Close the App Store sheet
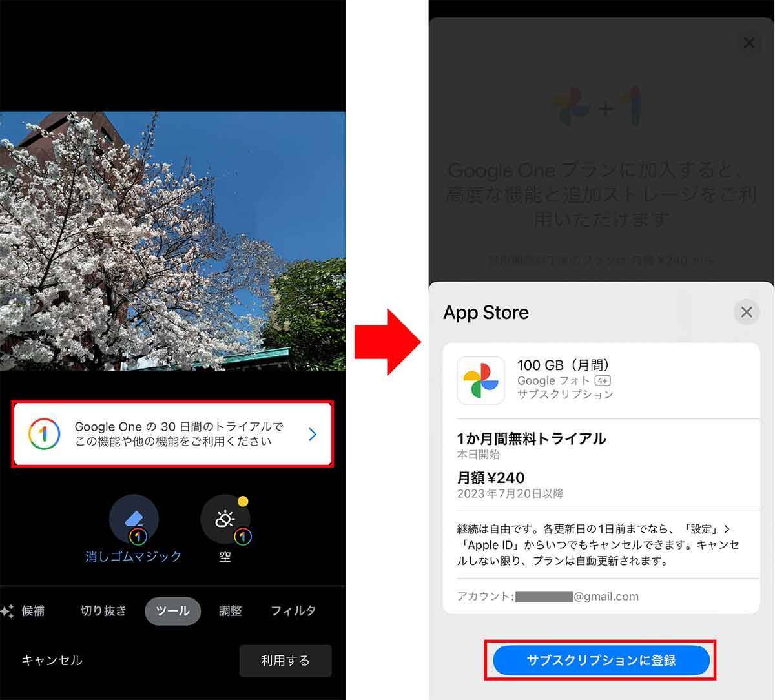The height and width of the screenshot is (700, 775). point(747,313)
